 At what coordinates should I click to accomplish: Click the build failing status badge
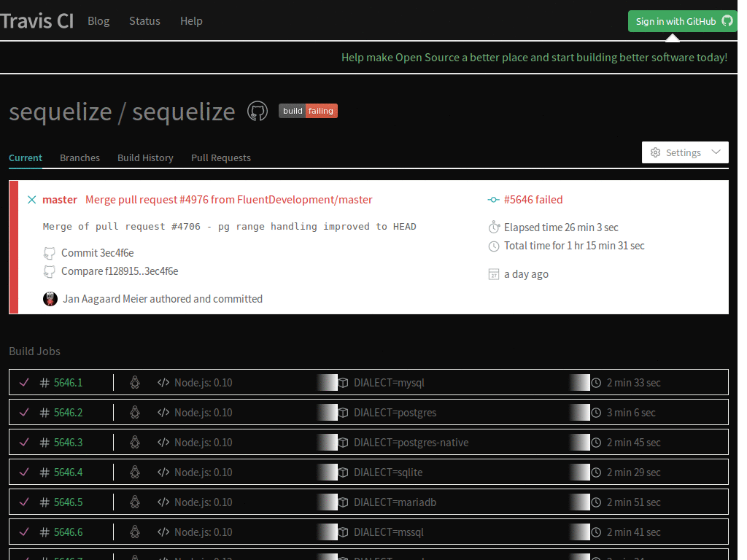pyautogui.click(x=309, y=111)
